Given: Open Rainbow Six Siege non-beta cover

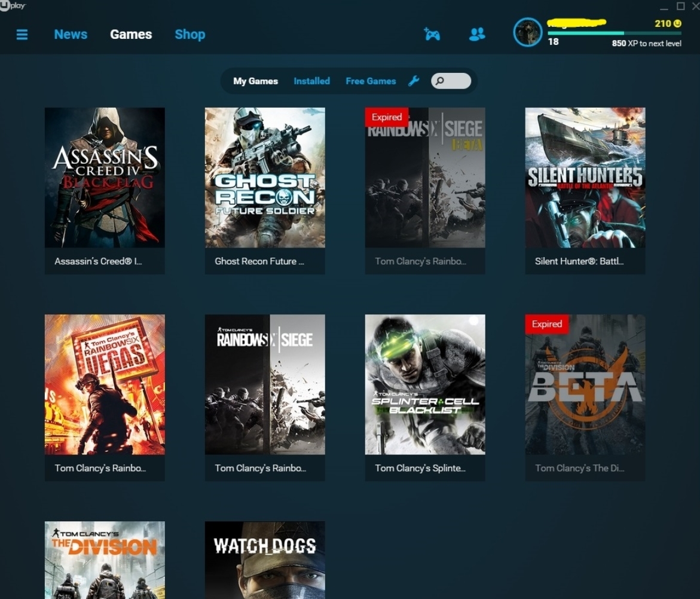Looking at the screenshot, I should (265, 384).
